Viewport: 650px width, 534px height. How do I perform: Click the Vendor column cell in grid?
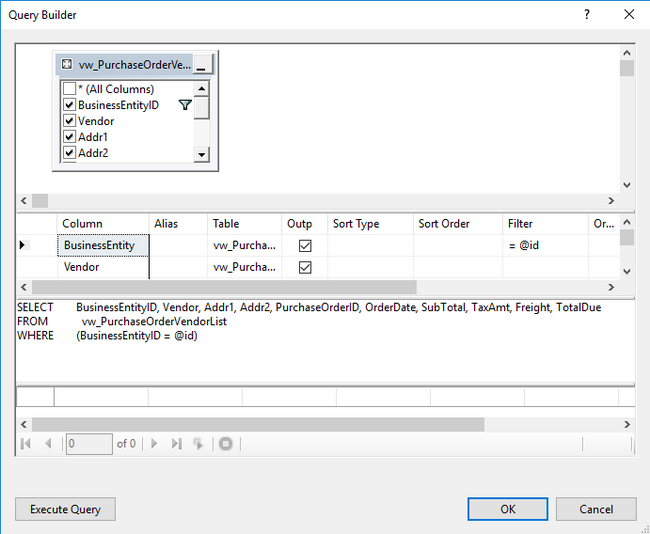pos(103,267)
